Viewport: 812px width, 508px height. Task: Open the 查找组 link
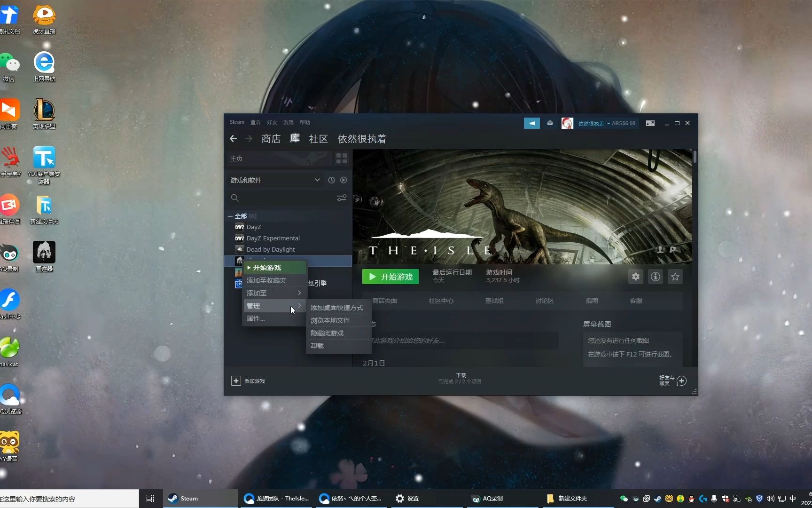[494, 301]
